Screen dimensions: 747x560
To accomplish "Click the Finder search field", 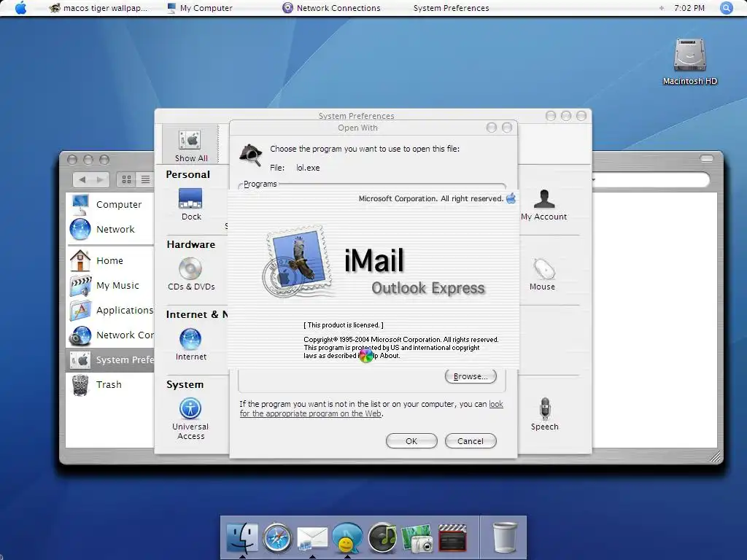I will 651,180.
